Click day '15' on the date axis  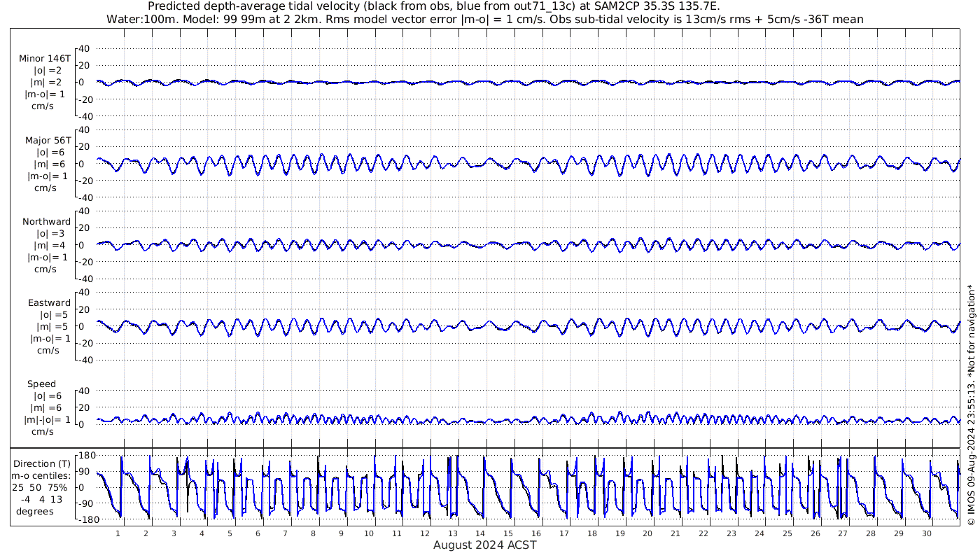point(508,533)
